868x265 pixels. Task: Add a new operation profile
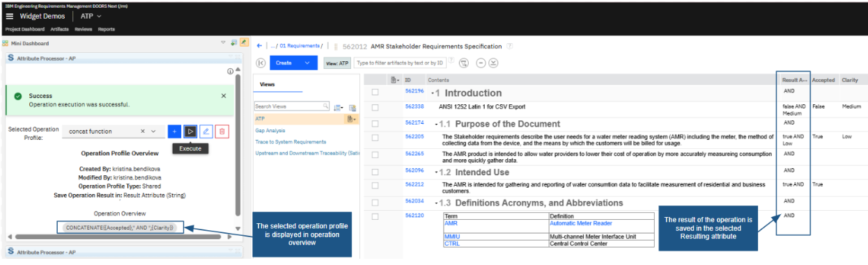pos(174,131)
